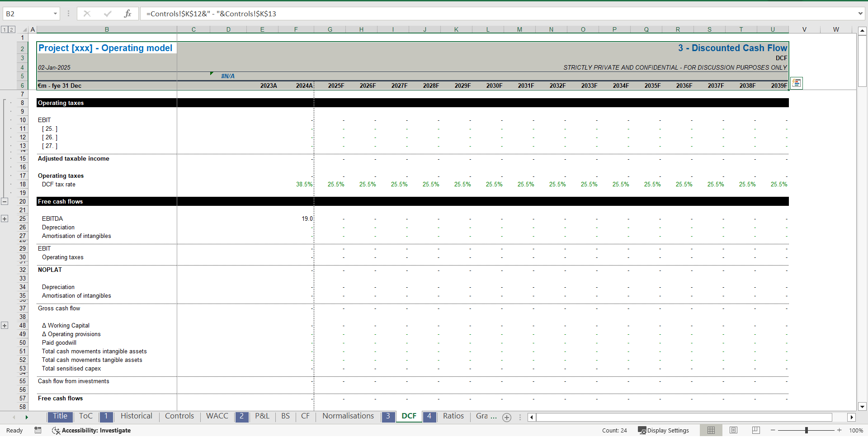Click the New Sheet plus icon
868x437 pixels.
pos(507,417)
